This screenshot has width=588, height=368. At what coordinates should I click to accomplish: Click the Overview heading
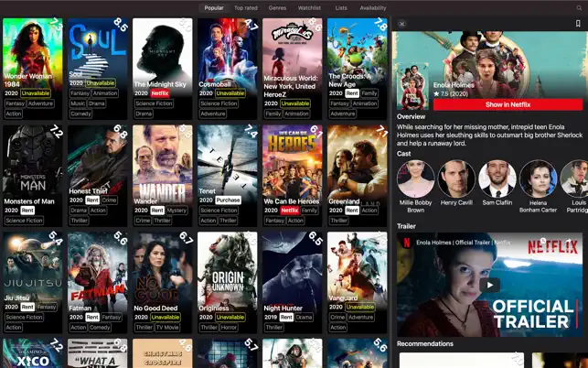click(411, 117)
